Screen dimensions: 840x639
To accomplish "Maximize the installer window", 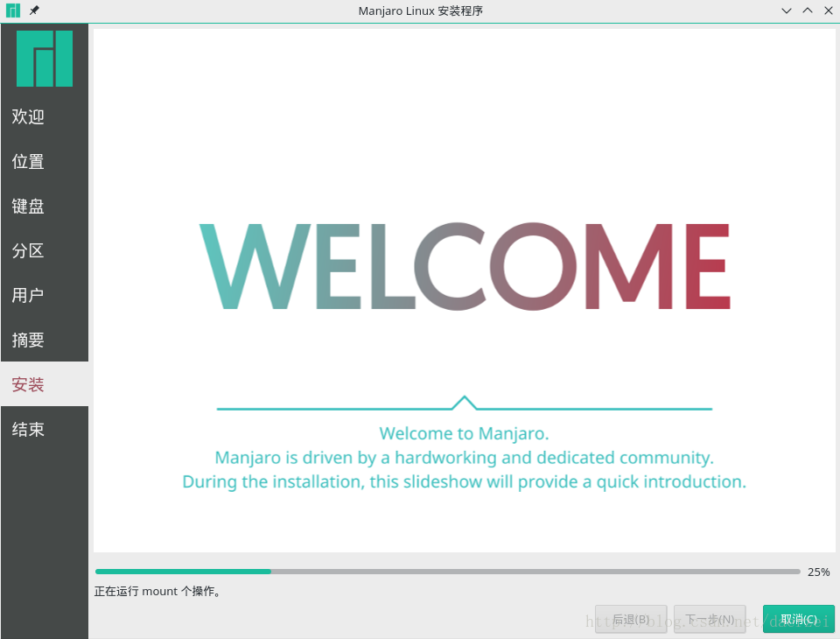I will [808, 11].
